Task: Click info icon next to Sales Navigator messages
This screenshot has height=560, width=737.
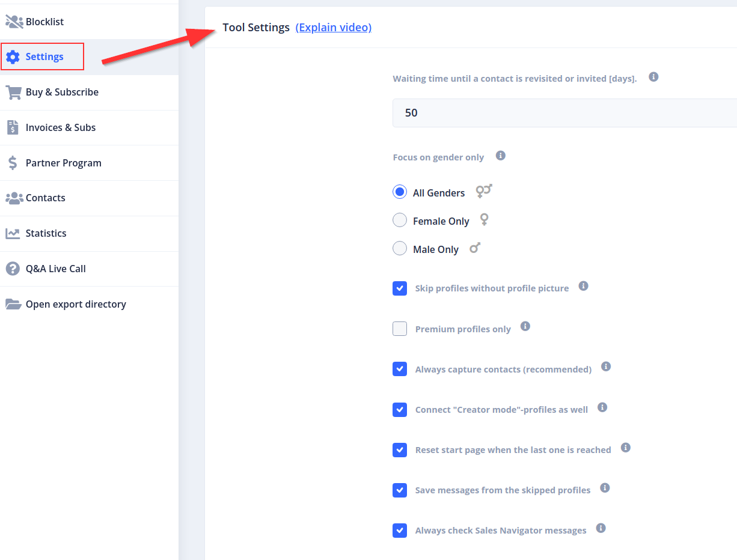Action: 601,528
